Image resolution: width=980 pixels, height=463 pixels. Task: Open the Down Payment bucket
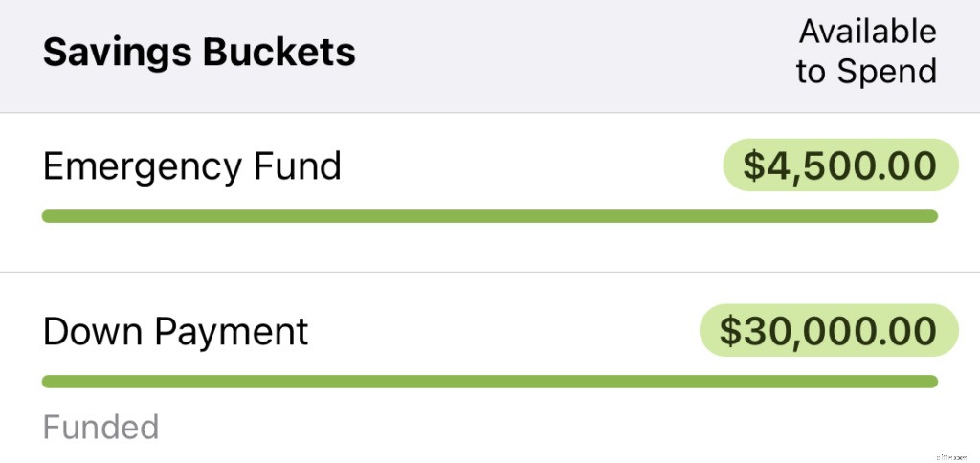[176, 331]
